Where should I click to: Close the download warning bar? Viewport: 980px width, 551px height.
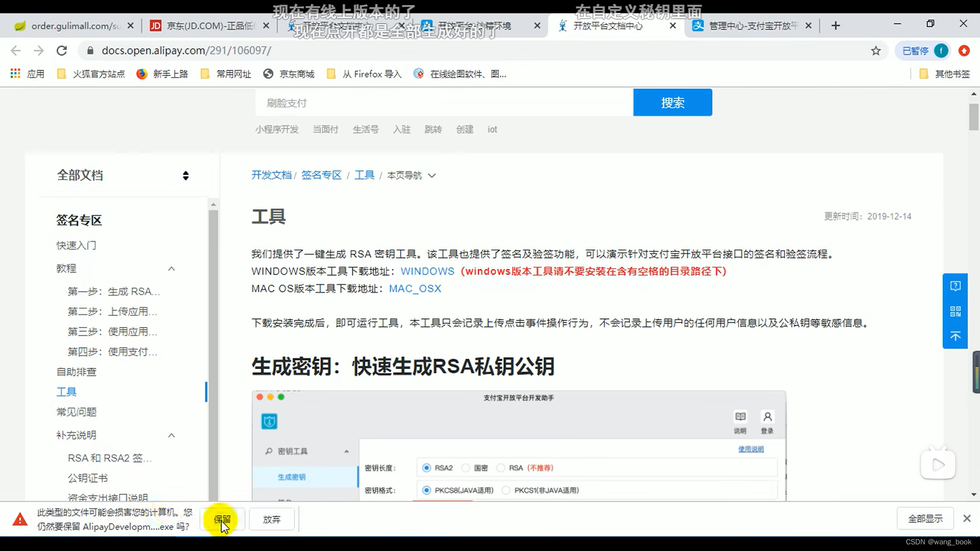click(967, 518)
